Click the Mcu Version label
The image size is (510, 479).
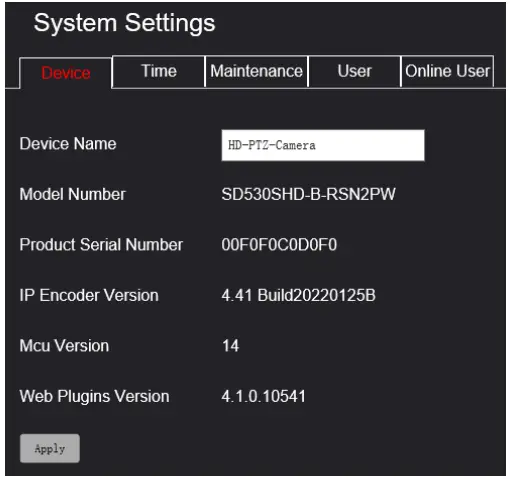pyautogui.click(x=64, y=346)
